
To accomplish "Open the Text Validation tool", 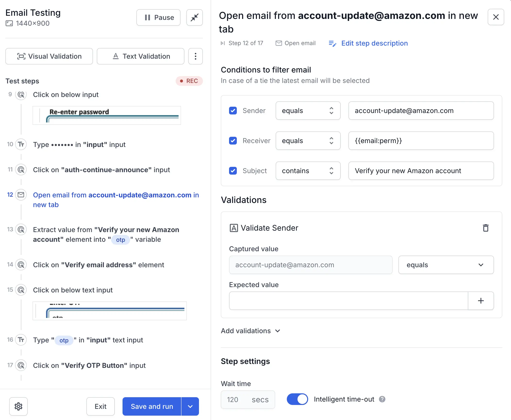I will click(x=140, y=56).
